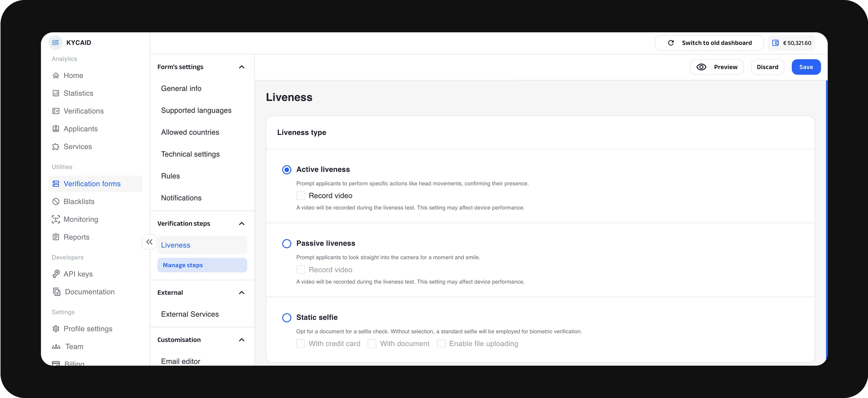Collapse the Customisation section chevron
Screen dimensions: 868x398
coord(241,340)
